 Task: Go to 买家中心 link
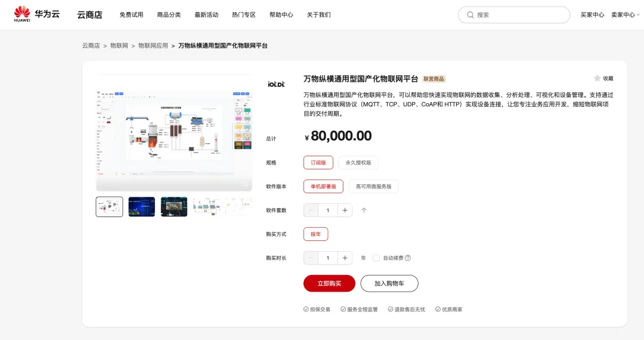point(592,15)
